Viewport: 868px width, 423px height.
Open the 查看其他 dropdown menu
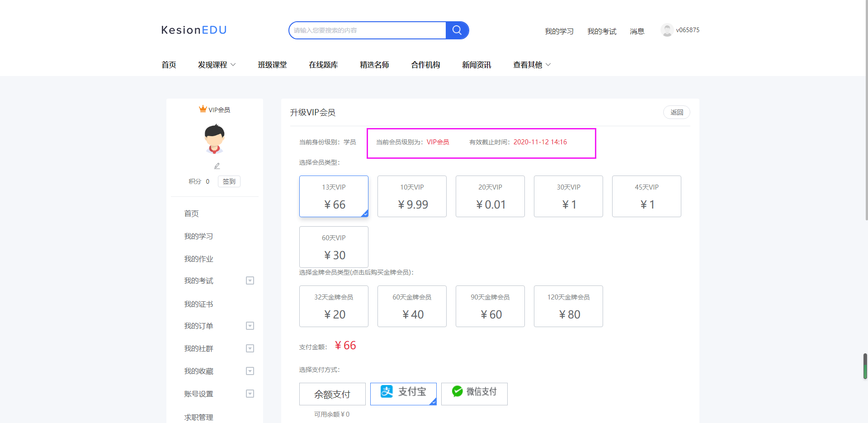(532, 65)
